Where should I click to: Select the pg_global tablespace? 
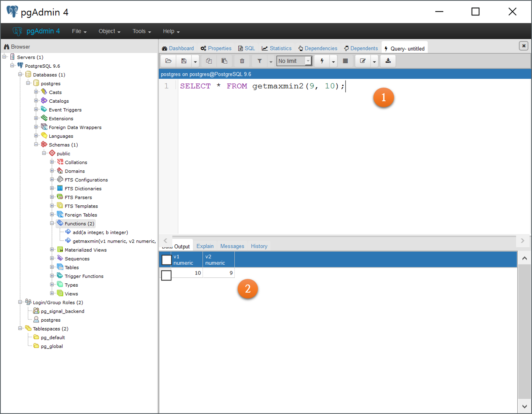pyautogui.click(x=52, y=346)
